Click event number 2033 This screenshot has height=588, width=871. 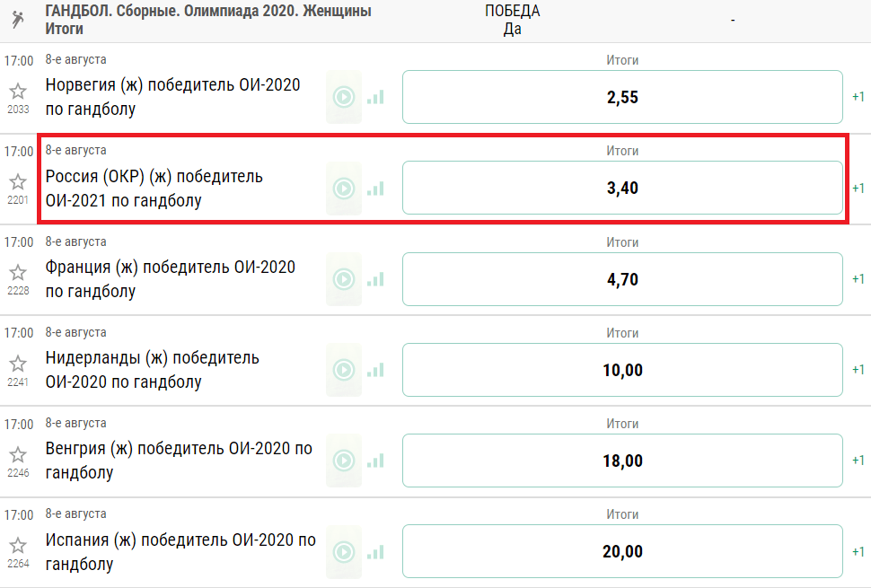[x=18, y=110]
